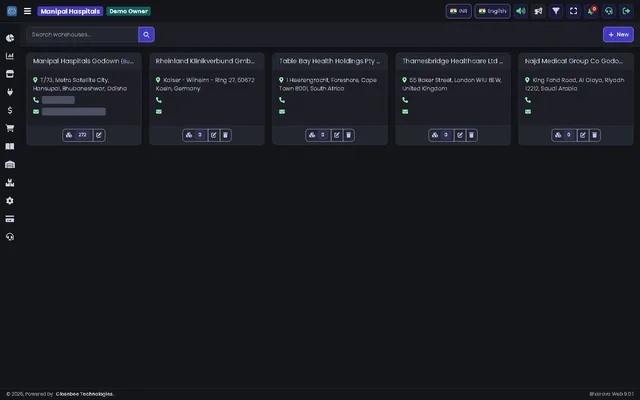Select the Manipal Hospitals Godown card title
This screenshot has width=640, height=400.
click(x=83, y=61)
